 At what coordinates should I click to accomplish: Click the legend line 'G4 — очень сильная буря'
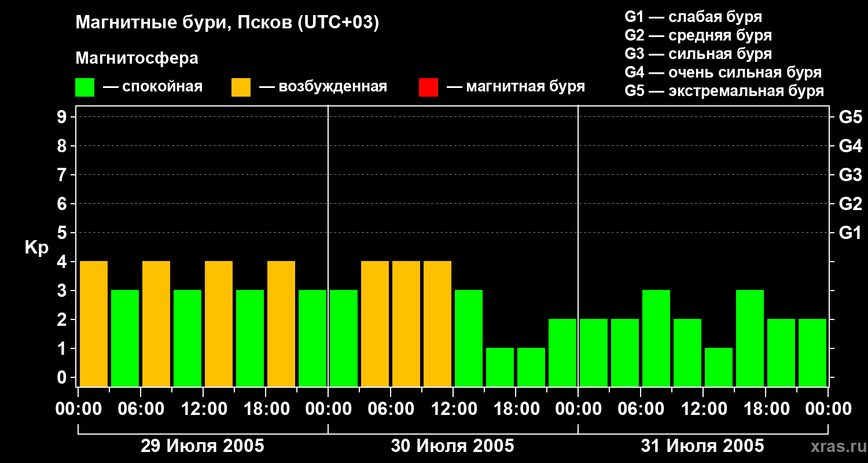[x=723, y=72]
